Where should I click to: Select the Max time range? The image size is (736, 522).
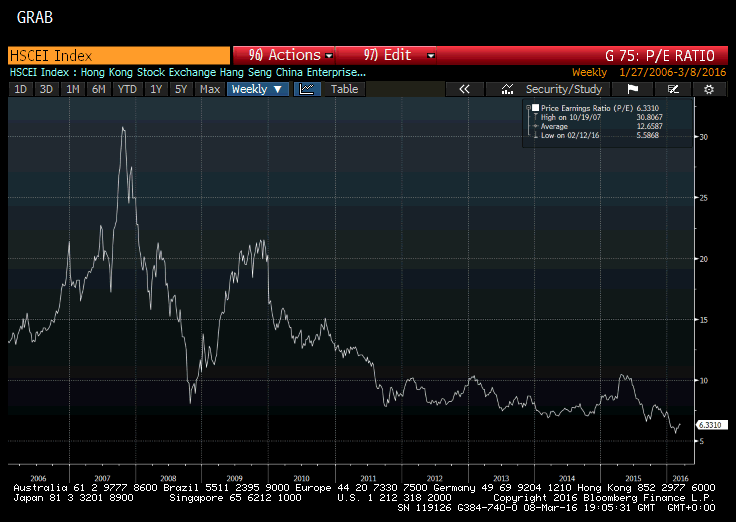click(210, 89)
